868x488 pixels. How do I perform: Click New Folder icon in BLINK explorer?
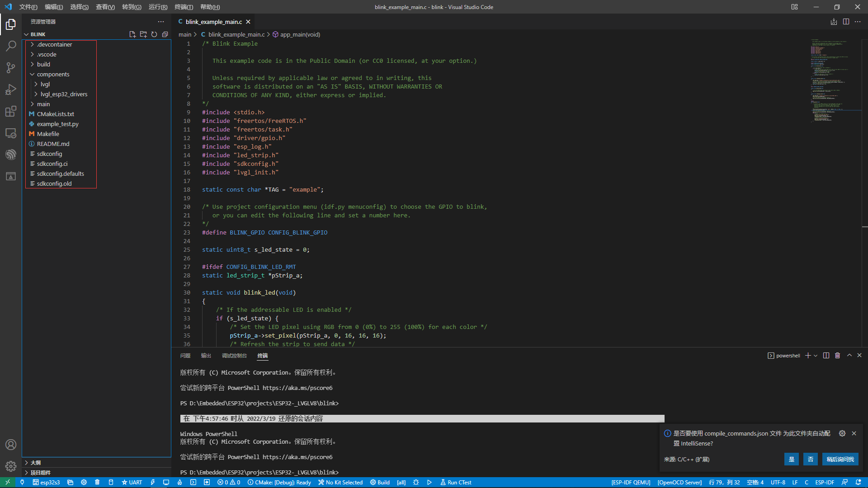(x=143, y=34)
